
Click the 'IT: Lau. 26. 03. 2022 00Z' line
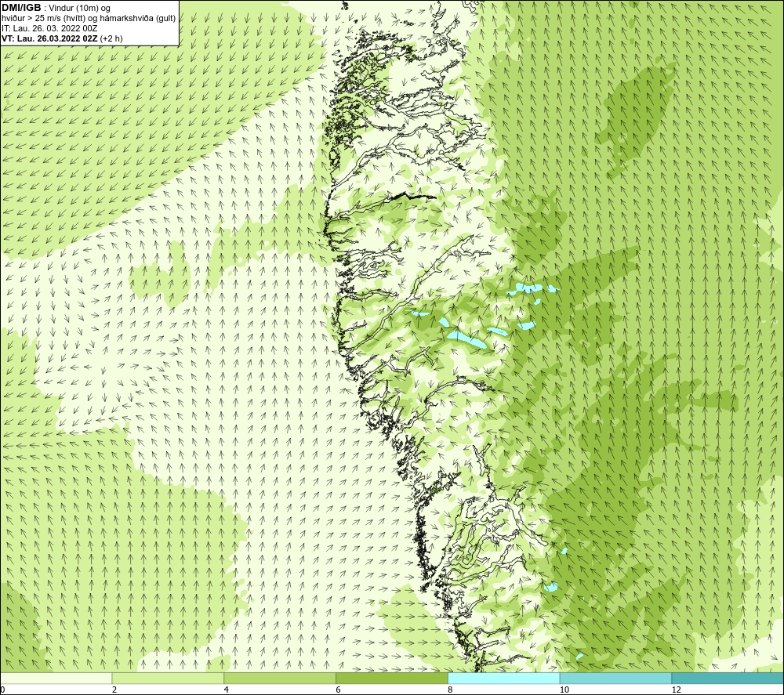click(49, 28)
